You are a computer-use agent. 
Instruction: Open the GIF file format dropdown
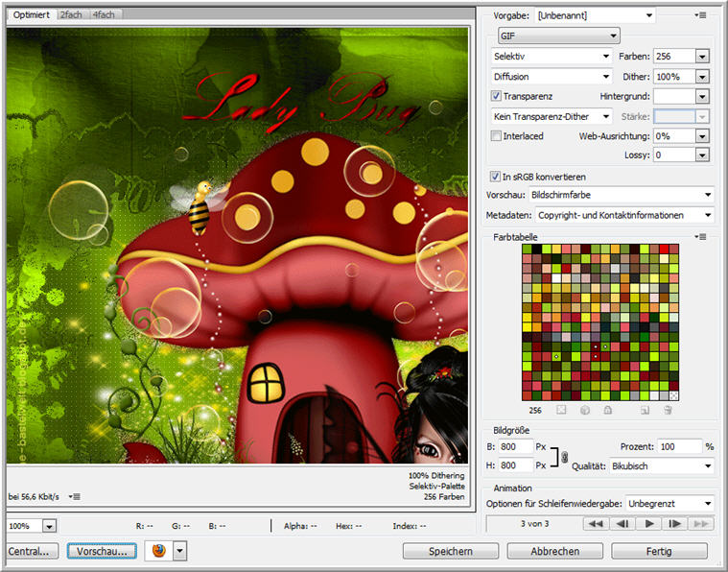tap(559, 36)
